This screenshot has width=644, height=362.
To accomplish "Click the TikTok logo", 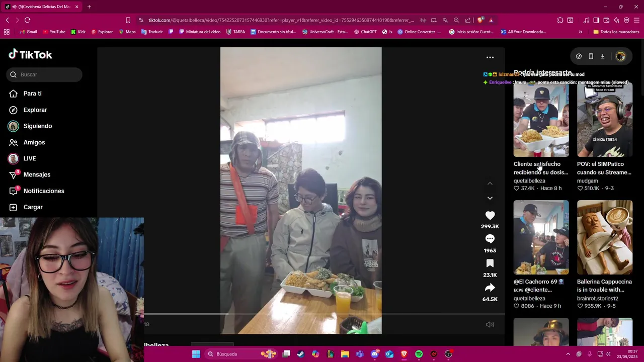I will click(30, 54).
